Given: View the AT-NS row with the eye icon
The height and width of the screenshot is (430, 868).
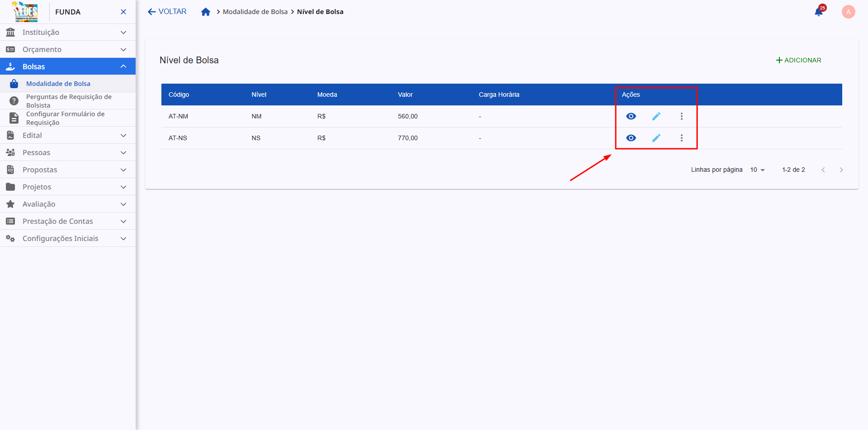Looking at the screenshot, I should (x=631, y=137).
